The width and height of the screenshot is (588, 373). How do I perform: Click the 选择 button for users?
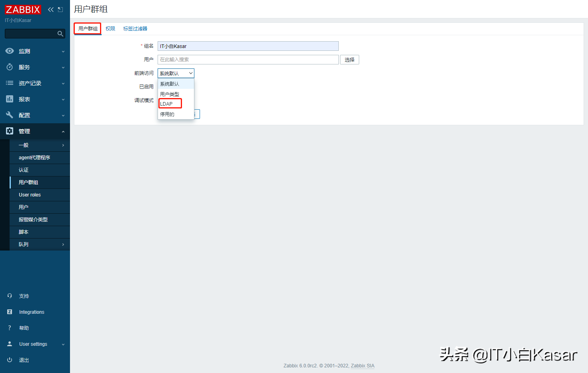point(350,60)
